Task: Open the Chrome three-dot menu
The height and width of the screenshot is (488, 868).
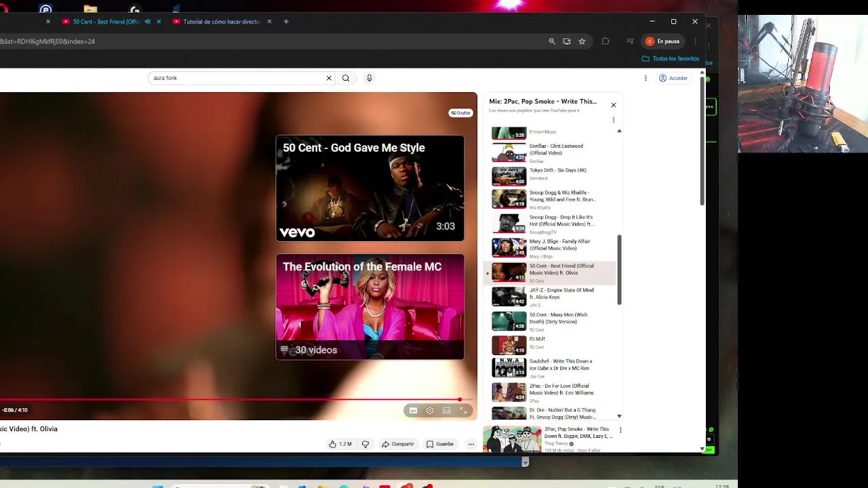Action: pos(695,41)
